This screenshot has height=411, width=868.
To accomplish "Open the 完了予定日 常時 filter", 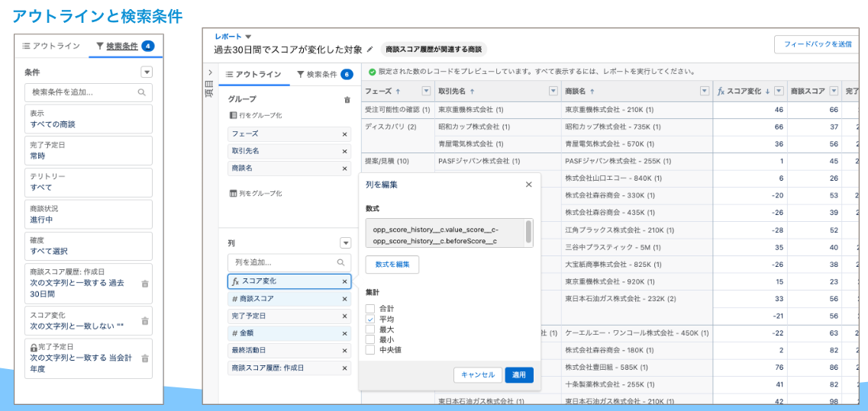I will click(x=89, y=150).
